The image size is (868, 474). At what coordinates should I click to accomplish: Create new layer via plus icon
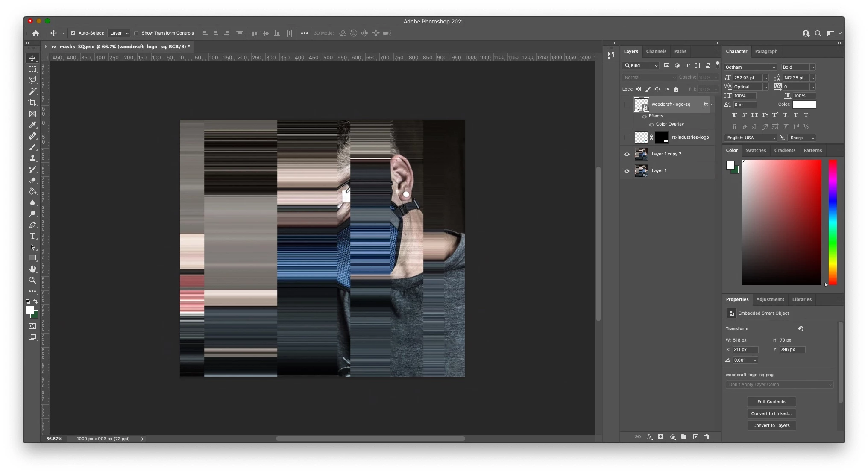click(x=695, y=437)
